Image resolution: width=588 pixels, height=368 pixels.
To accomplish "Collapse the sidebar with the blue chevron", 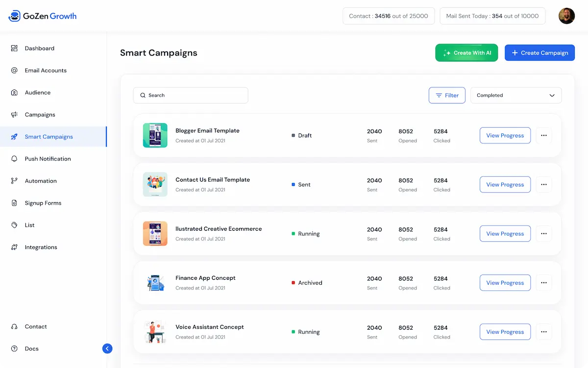I will pos(107,348).
